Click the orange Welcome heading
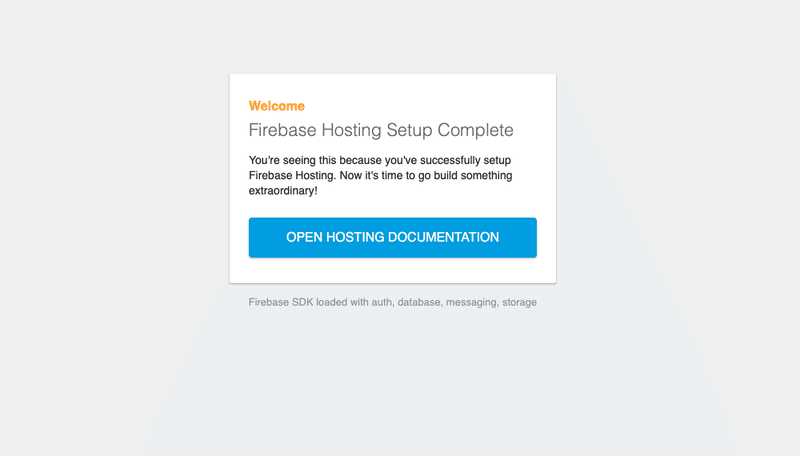800x456 pixels. point(277,106)
